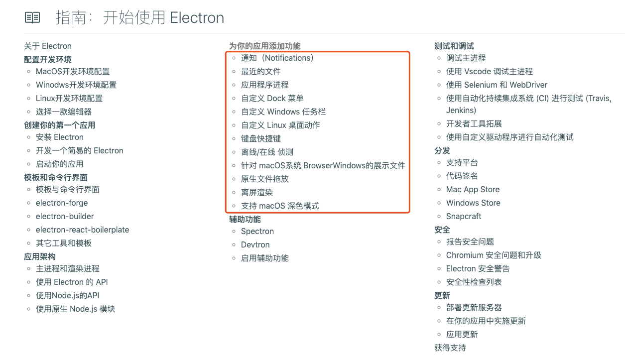Open the 键盘快捷键 guide

click(261, 139)
